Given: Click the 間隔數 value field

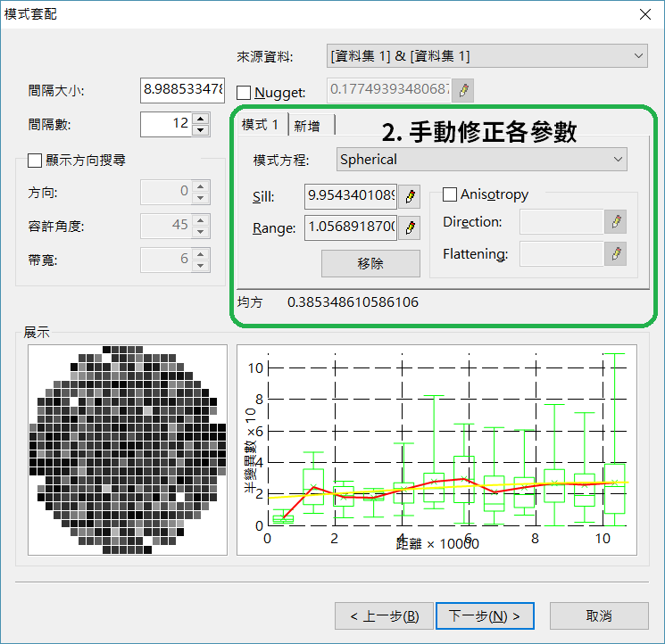Looking at the screenshot, I should tap(166, 124).
